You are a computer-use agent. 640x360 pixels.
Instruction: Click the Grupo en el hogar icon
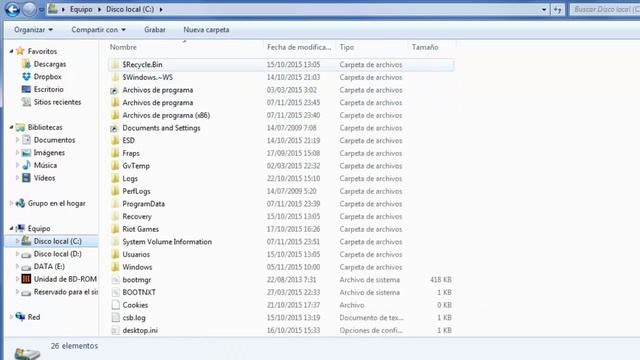[20, 203]
